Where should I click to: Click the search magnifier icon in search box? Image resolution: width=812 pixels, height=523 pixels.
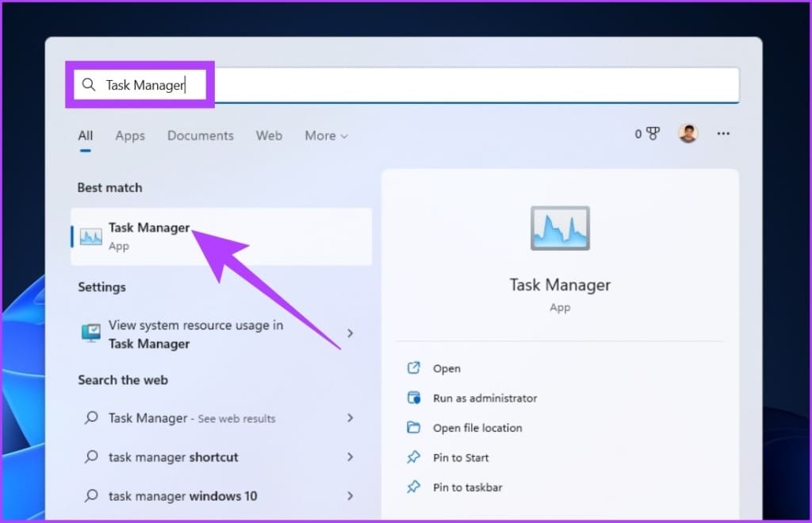89,84
